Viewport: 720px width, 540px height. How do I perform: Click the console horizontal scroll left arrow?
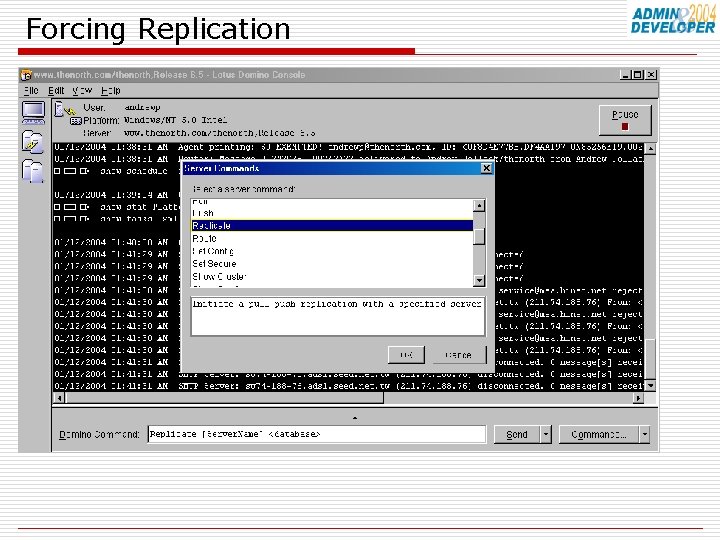59,398
